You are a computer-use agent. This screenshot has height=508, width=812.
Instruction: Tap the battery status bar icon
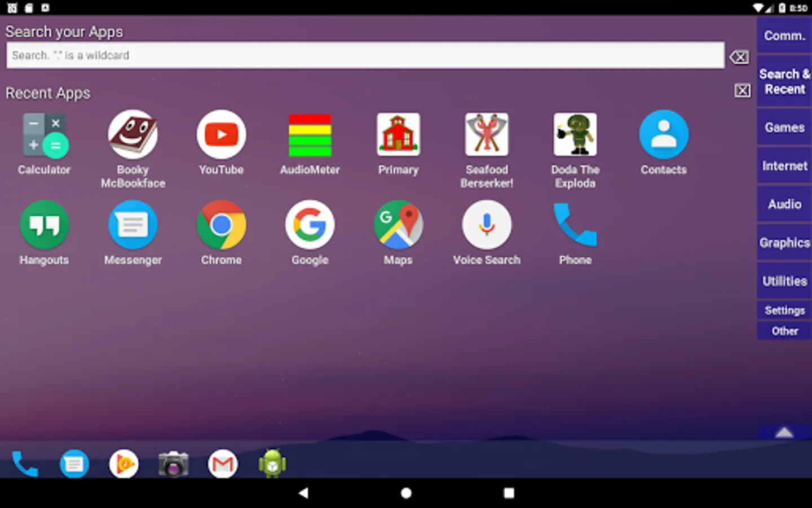click(x=782, y=8)
